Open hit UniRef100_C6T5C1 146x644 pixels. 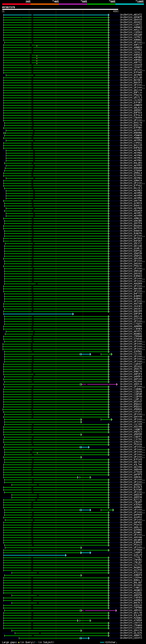pos(131,37)
